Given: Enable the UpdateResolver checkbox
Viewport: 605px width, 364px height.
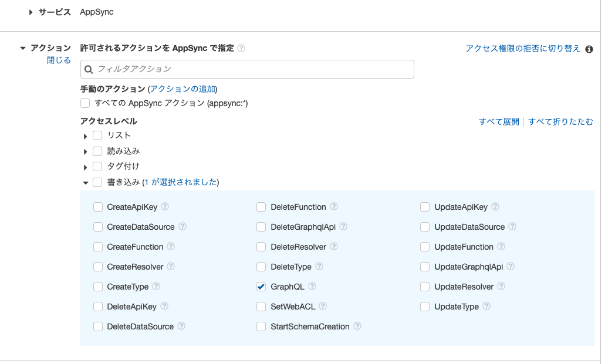Looking at the screenshot, I should [x=425, y=287].
